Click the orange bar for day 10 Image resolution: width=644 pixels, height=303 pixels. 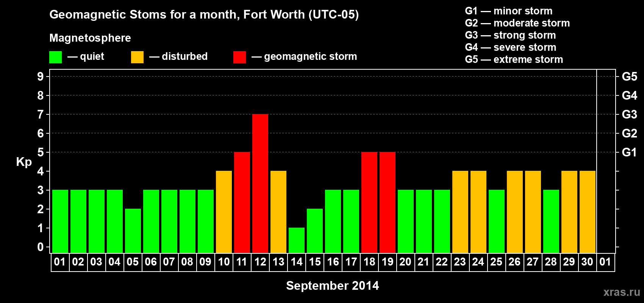pos(224,212)
